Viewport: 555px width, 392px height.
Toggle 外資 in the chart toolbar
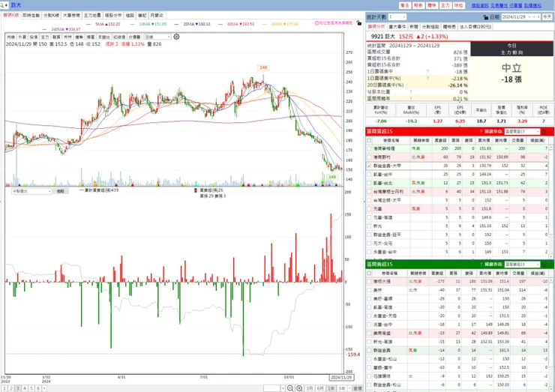coord(22,37)
